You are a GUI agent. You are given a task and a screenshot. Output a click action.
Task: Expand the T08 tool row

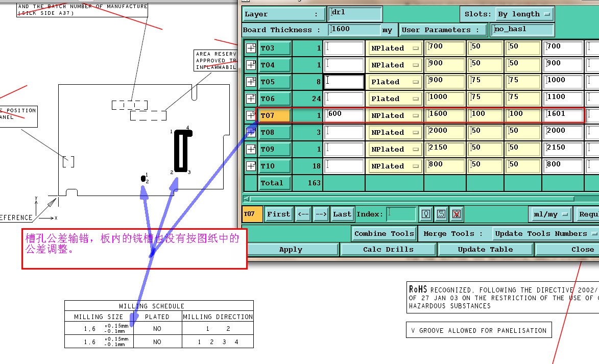point(251,132)
